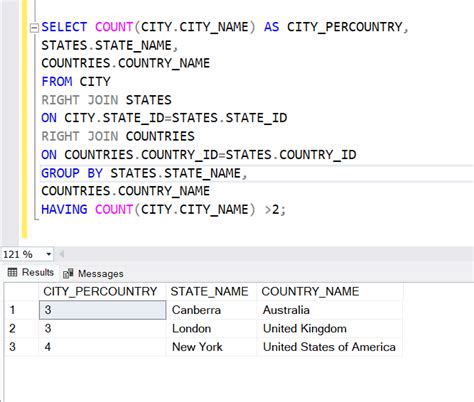This screenshot has width=474, height=402.
Task: Click the ON COUNTRIES.COUNTRY_ID=STATES.COUNTRY_ID line
Action: [199, 155]
